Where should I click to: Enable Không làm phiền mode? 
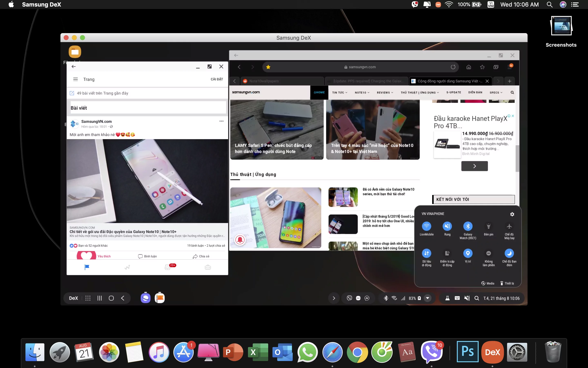pos(488,253)
